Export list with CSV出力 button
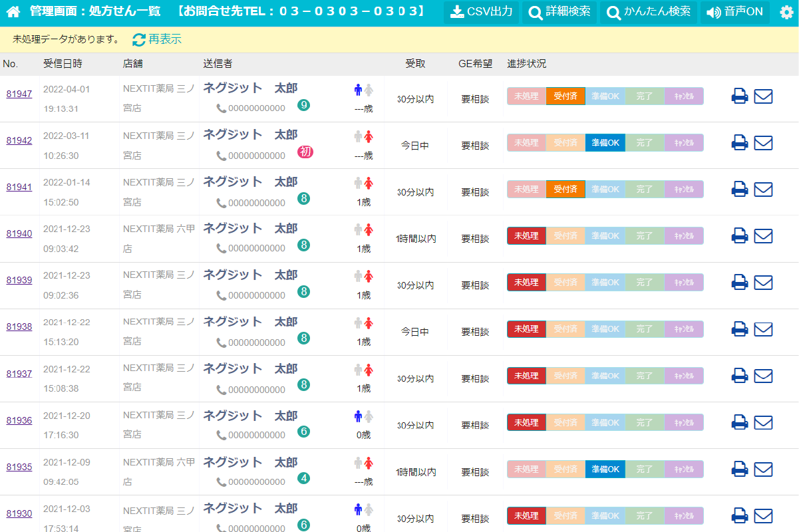Viewport: 799px width, 532px height. point(481,13)
